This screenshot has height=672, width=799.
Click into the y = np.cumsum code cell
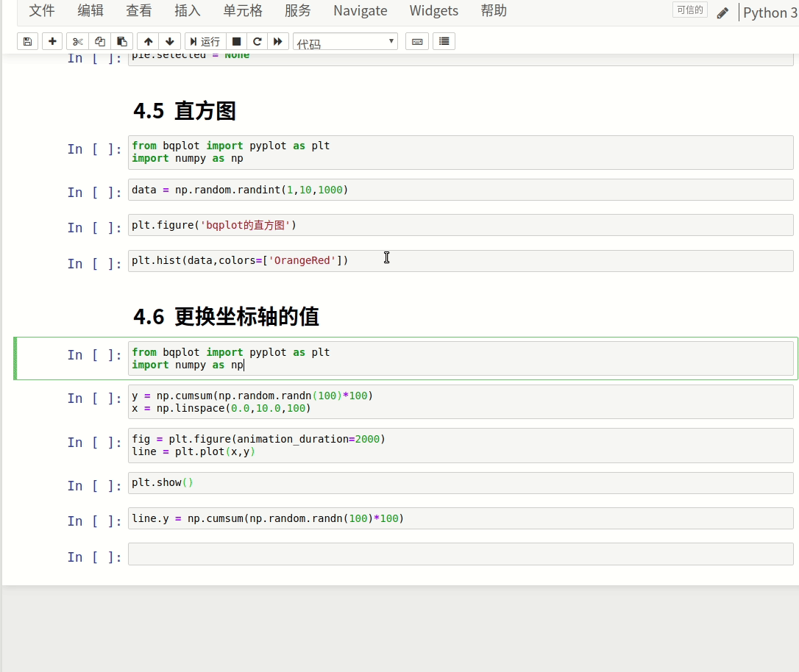(461, 402)
